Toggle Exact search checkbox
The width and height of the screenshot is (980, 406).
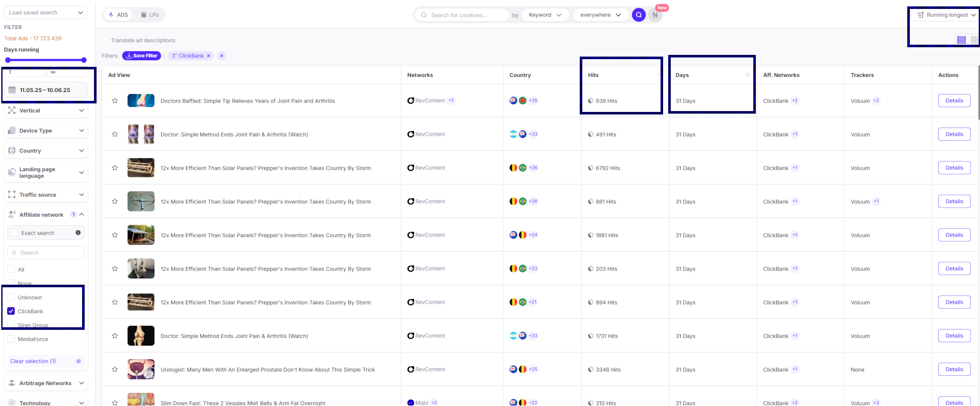tap(14, 233)
